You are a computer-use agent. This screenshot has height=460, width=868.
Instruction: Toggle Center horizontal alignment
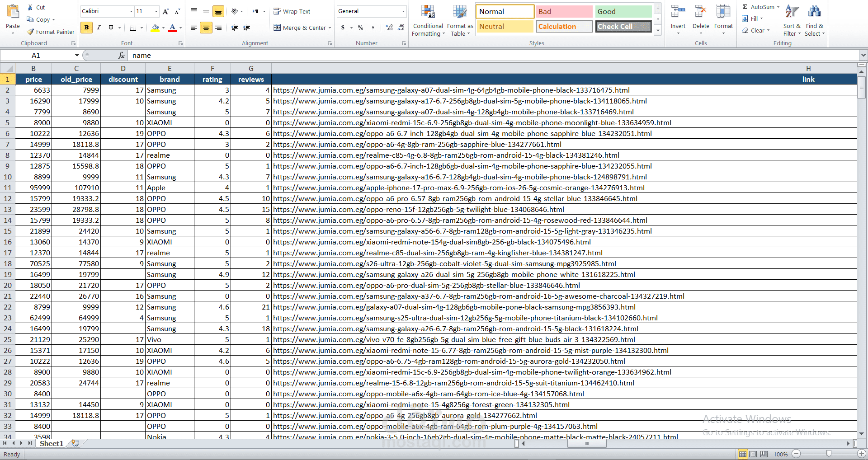click(206, 28)
